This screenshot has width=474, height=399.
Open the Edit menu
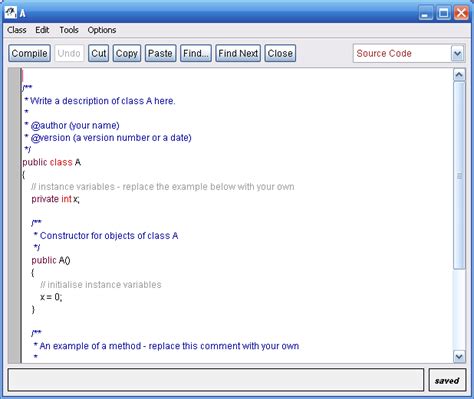[x=42, y=30]
